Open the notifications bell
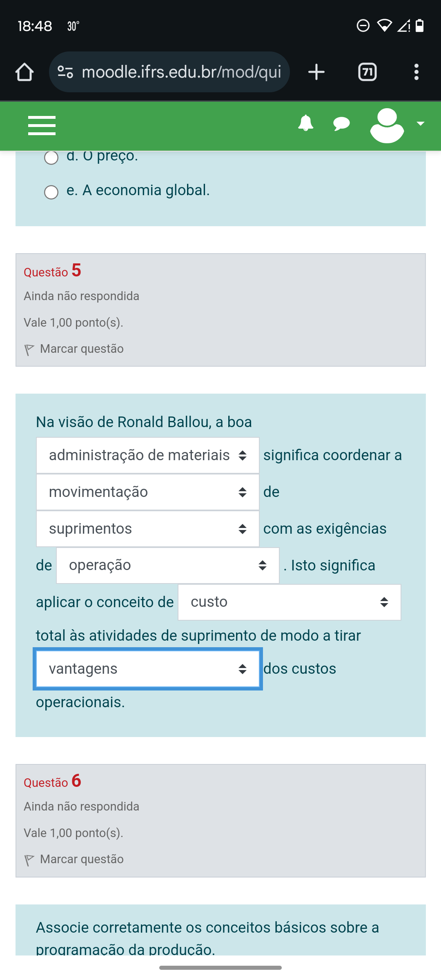Screen dimensions: 441x980 coord(305,123)
